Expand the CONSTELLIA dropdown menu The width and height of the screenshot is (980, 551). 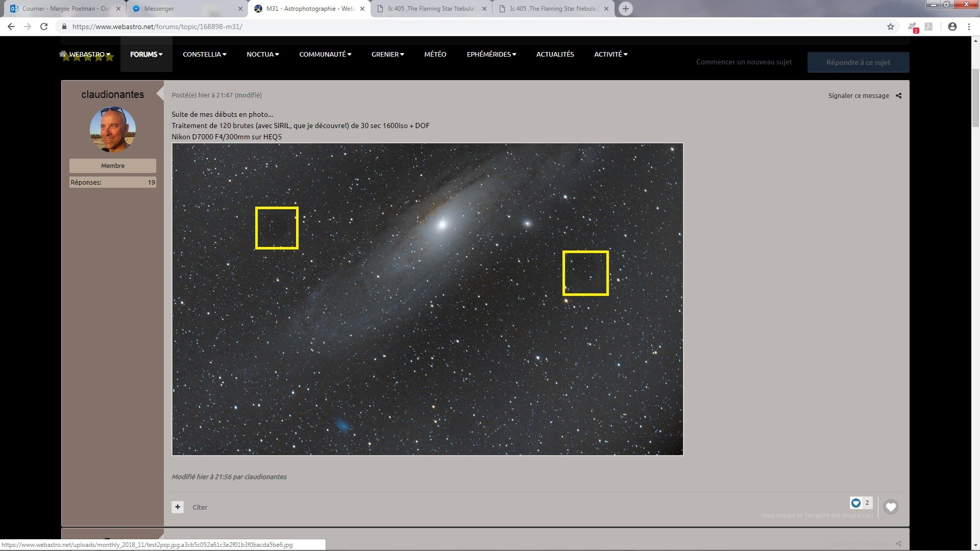(204, 54)
